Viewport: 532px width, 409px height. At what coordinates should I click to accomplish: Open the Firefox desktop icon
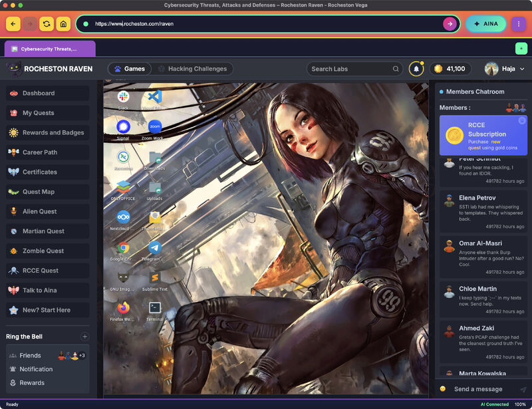point(123,308)
